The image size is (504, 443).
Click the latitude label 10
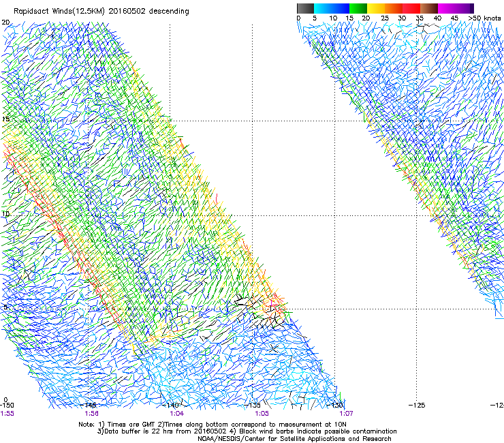point(5,213)
